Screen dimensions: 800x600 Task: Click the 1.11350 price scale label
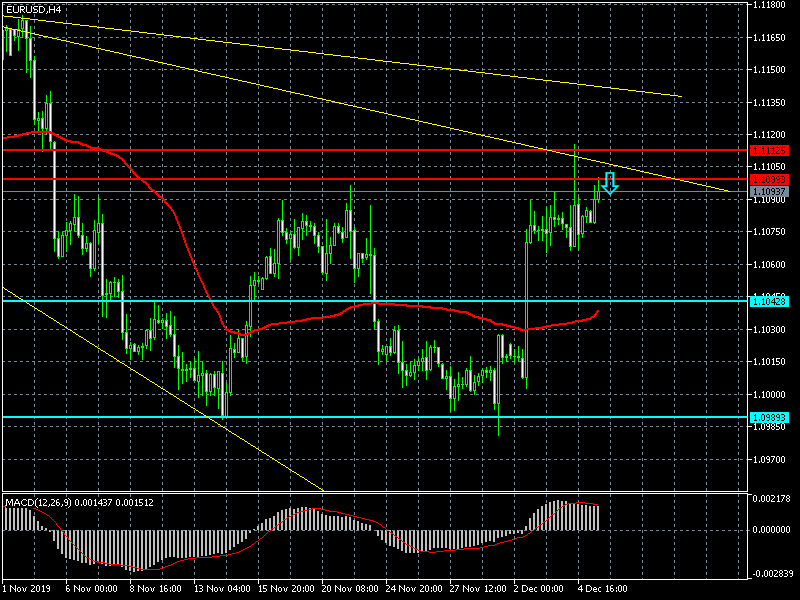[x=769, y=103]
